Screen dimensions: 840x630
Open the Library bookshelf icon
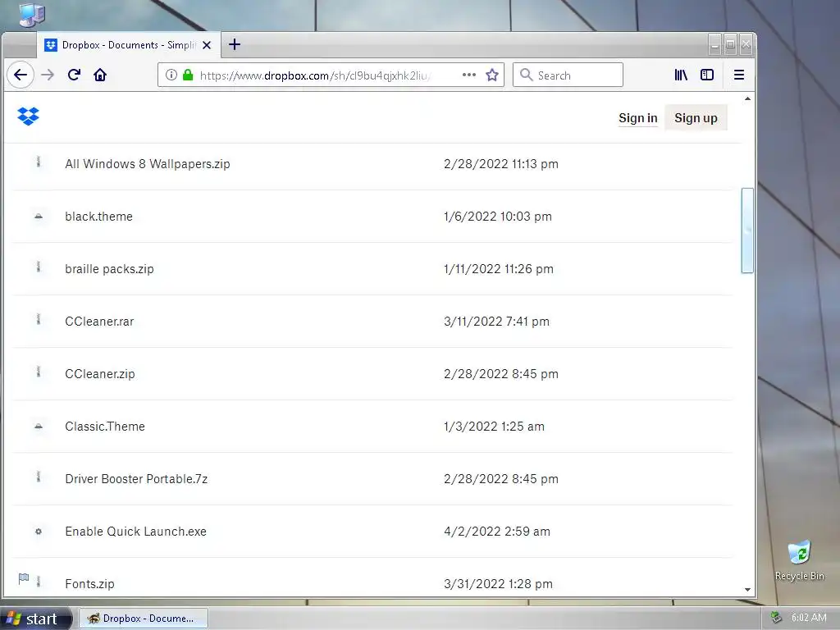pyautogui.click(x=681, y=75)
